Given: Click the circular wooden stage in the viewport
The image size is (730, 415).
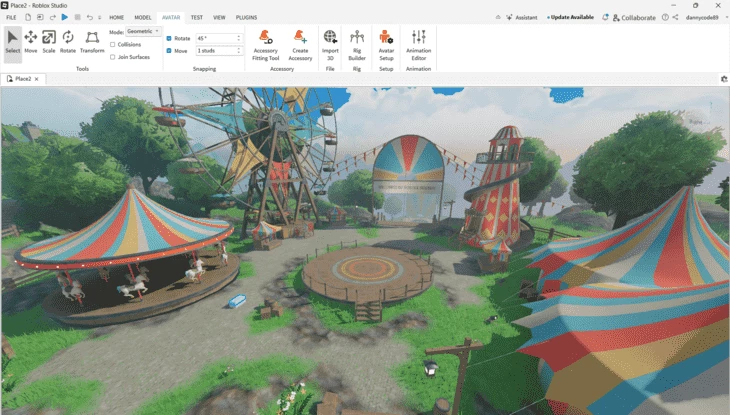Looking at the screenshot, I should (368, 277).
